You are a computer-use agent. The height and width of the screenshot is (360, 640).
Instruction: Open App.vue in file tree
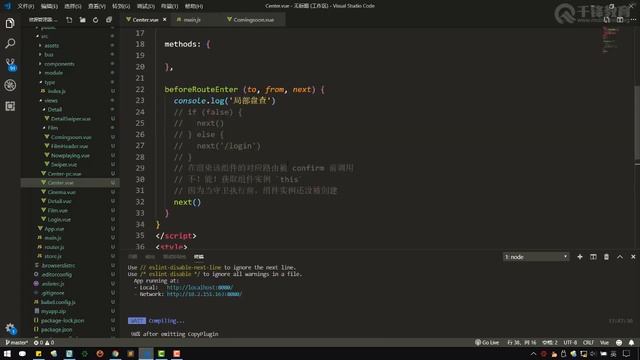click(54, 229)
